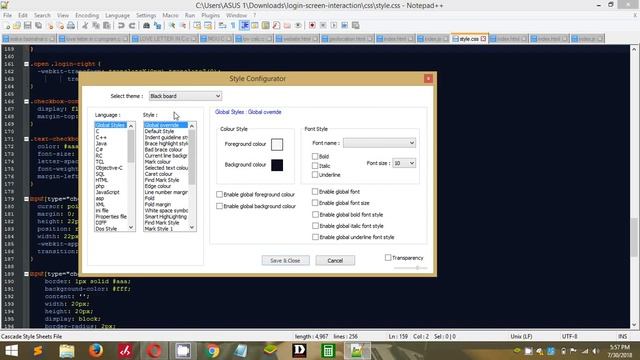The height and width of the screenshot is (360, 640).
Task: Open the Font name dropdown
Action: 380,143
